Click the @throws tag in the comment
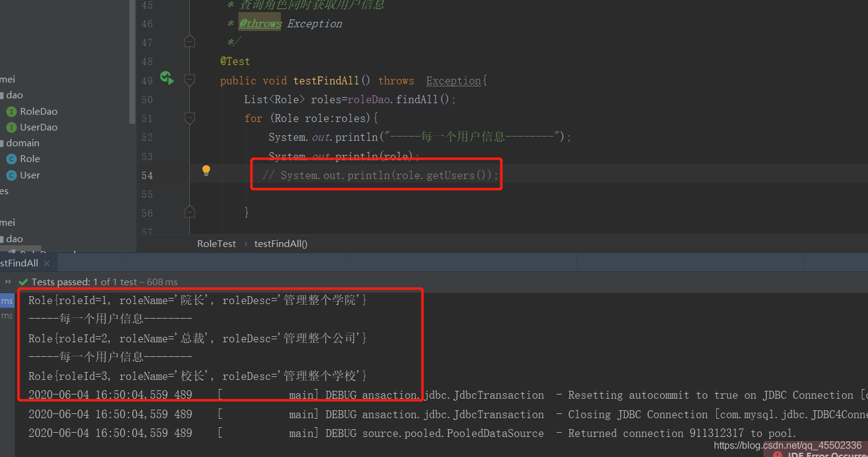This screenshot has height=457, width=868. (x=260, y=24)
